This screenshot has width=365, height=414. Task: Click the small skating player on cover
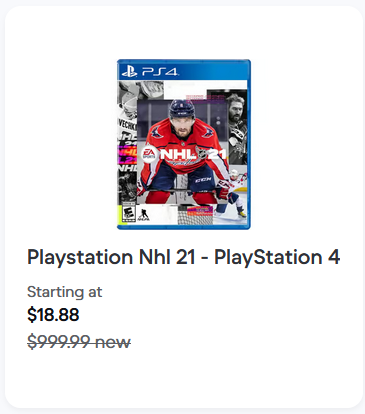233,193
